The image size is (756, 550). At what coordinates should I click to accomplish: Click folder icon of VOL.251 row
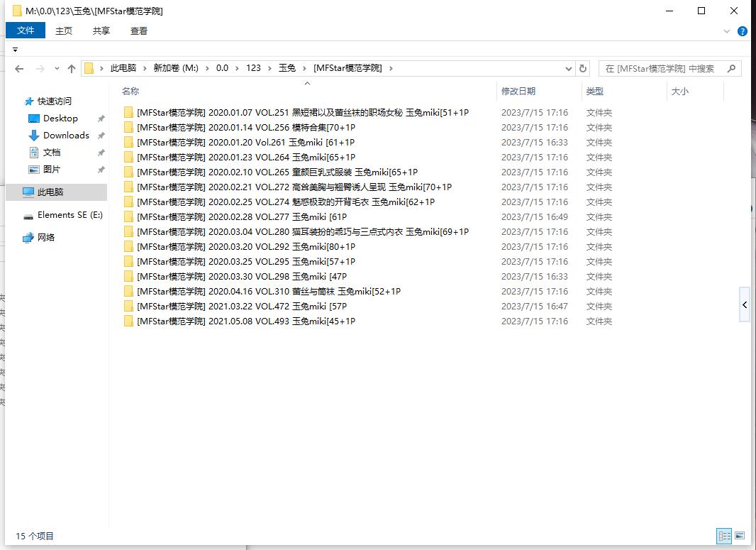(x=128, y=112)
